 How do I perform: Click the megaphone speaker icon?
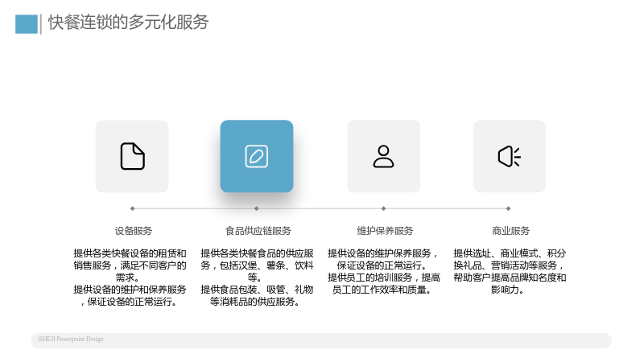click(510, 156)
